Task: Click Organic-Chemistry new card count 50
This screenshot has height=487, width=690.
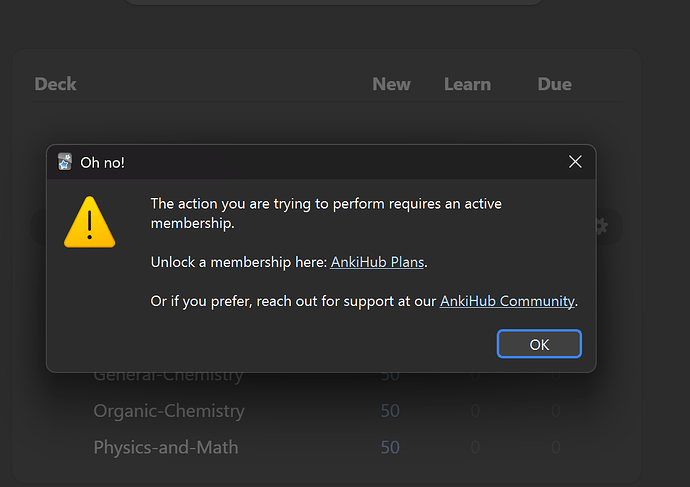Action: [390, 411]
